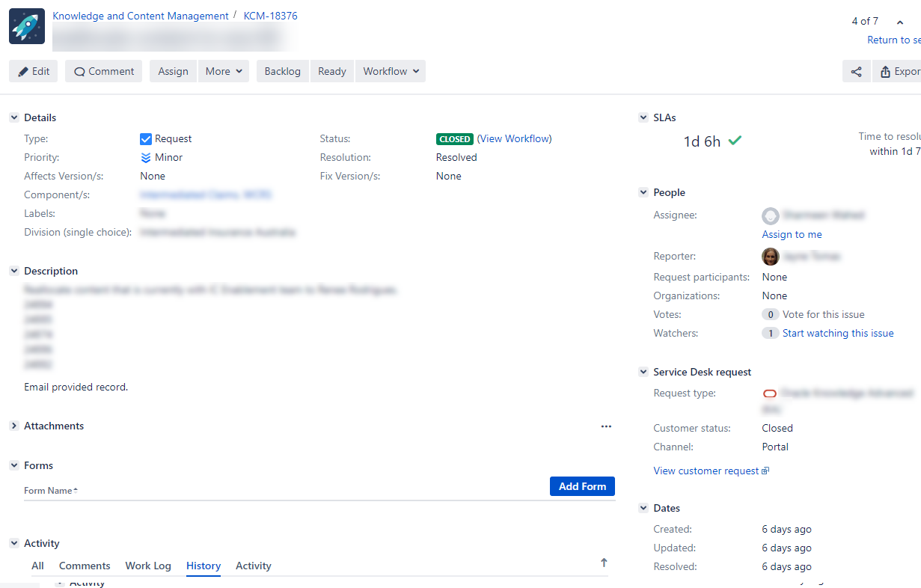Click the Export button
The image size is (921, 588).
(897, 72)
